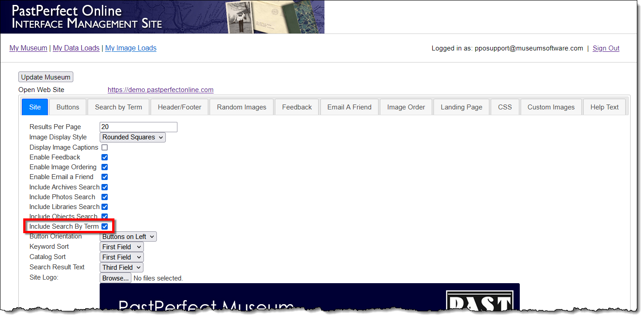The height and width of the screenshot is (318, 644).
Task: Disable Include Search By Term checkbox
Action: click(x=105, y=226)
